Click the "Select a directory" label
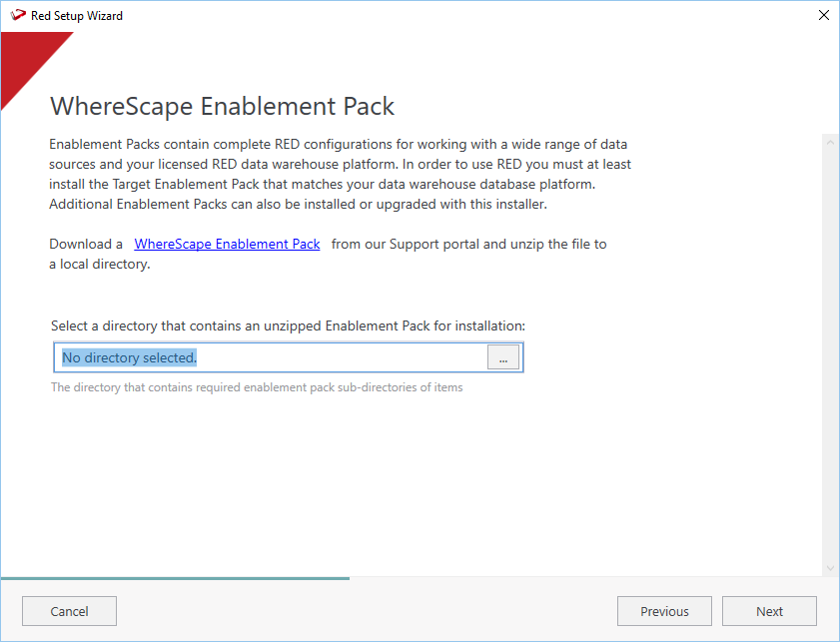Image resolution: width=840 pixels, height=642 pixels. pyautogui.click(x=288, y=325)
